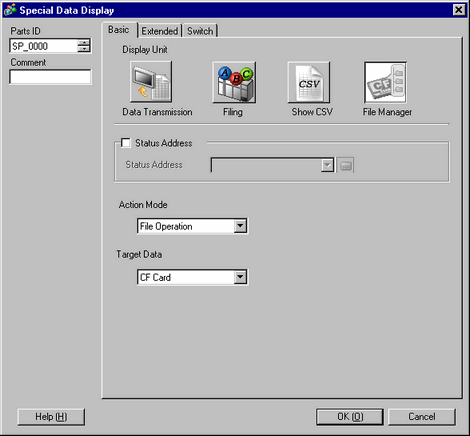Screen dimensions: 470x436
Task: Select the Show CSV icon
Action: [309, 82]
